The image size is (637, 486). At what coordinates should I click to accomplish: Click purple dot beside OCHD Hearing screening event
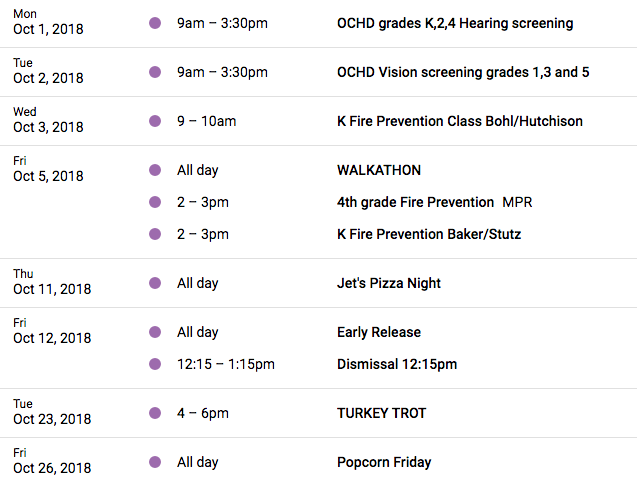point(155,23)
